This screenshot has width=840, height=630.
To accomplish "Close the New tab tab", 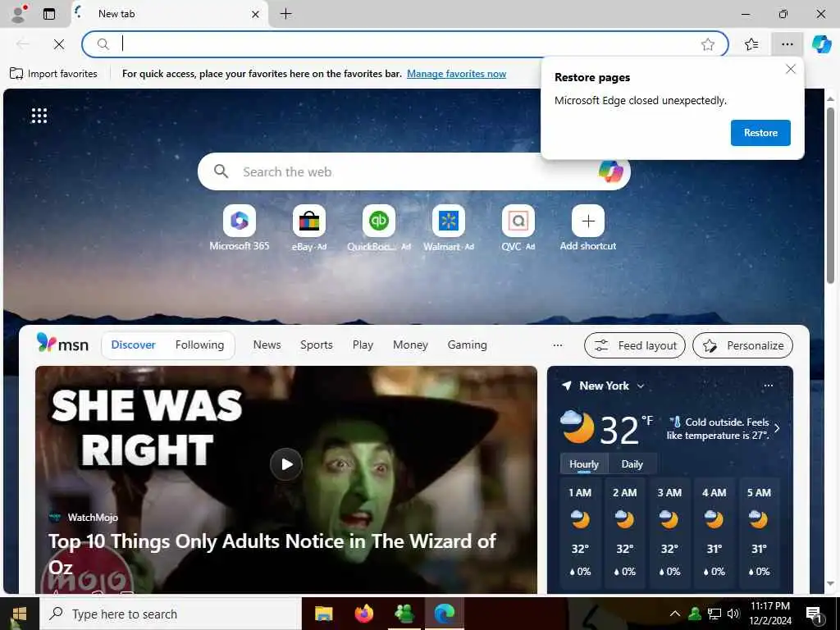I will [256, 15].
